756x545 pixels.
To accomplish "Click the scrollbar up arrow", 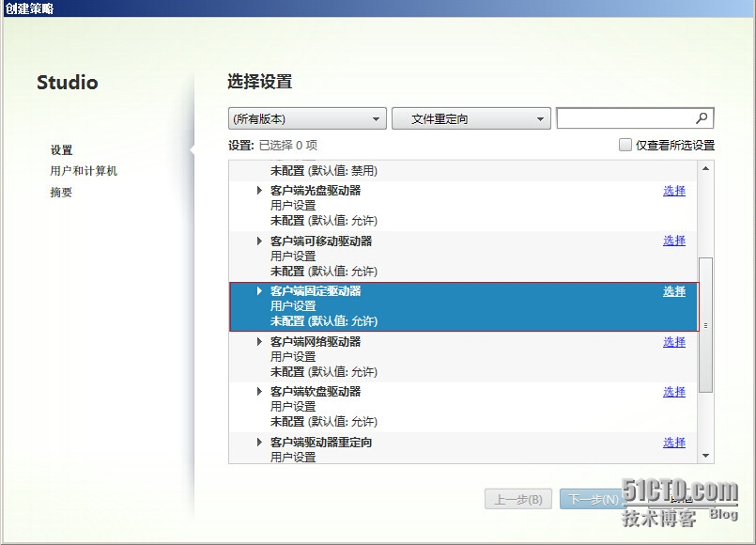I will point(705,168).
